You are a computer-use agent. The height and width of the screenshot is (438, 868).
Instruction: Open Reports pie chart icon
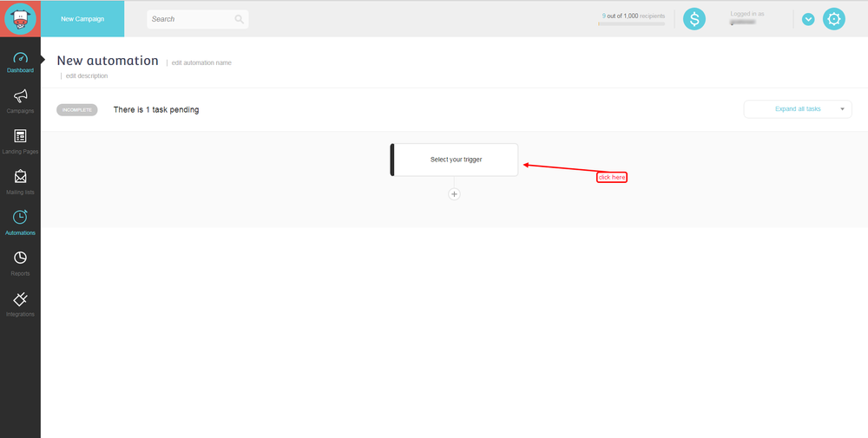click(x=20, y=258)
